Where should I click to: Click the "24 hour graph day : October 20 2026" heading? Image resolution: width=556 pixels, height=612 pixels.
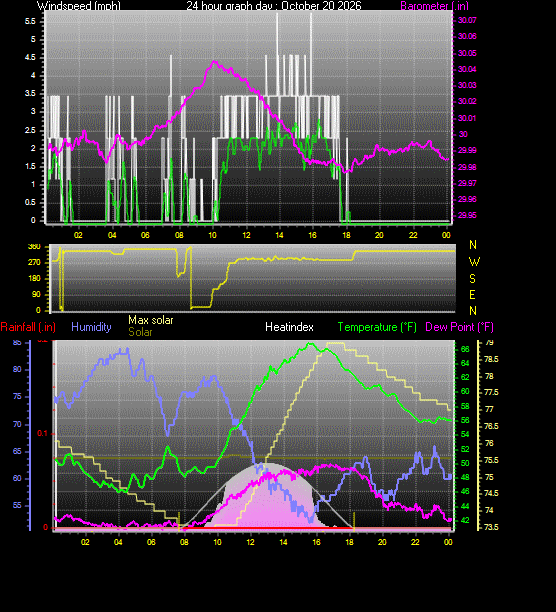pos(274,6)
